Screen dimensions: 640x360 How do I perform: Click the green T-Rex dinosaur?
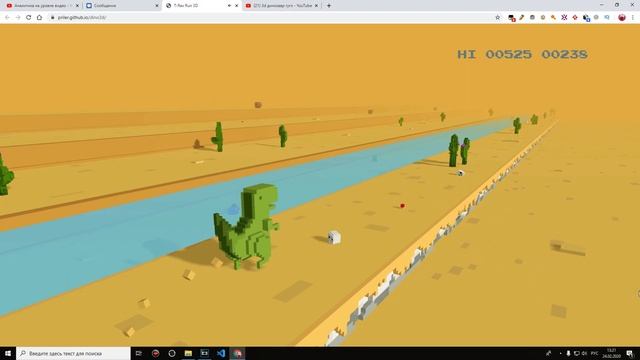(246, 227)
